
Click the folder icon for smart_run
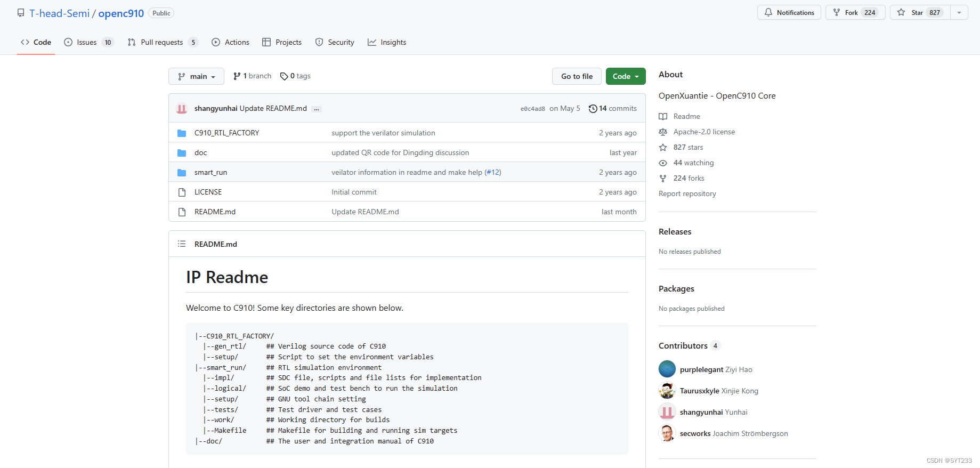pyautogui.click(x=182, y=173)
